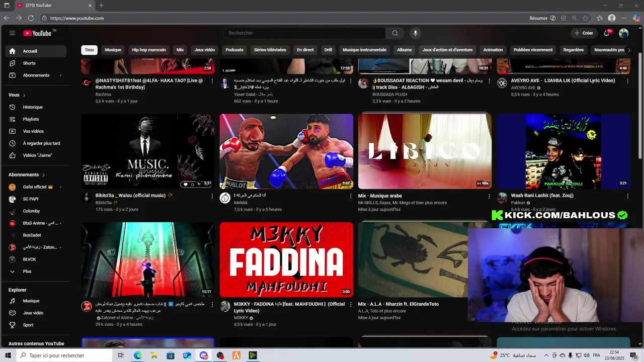Start voice search with the microphone
This screenshot has height=362, width=644.
415,33
